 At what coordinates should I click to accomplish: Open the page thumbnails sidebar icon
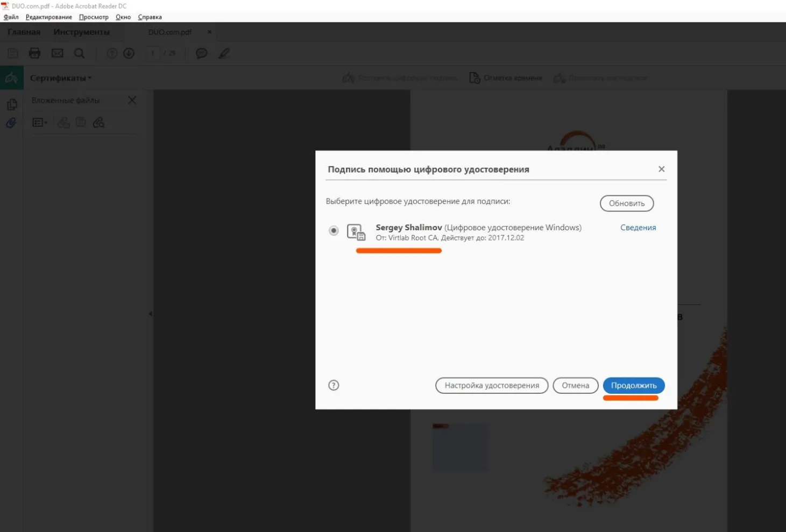11,105
